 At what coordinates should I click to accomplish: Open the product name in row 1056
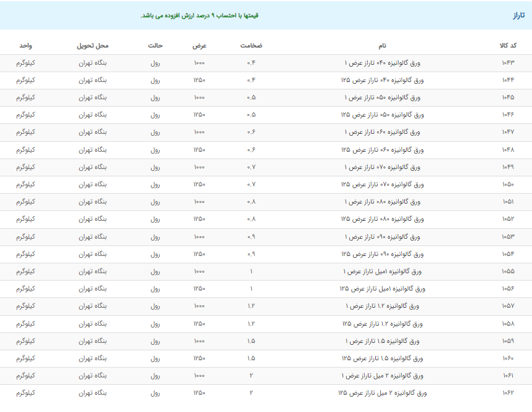(x=383, y=289)
